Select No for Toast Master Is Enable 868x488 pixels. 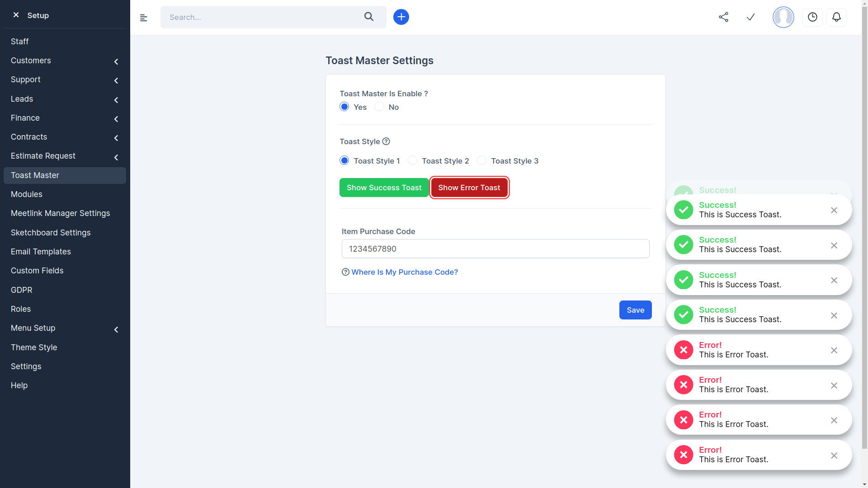(379, 107)
